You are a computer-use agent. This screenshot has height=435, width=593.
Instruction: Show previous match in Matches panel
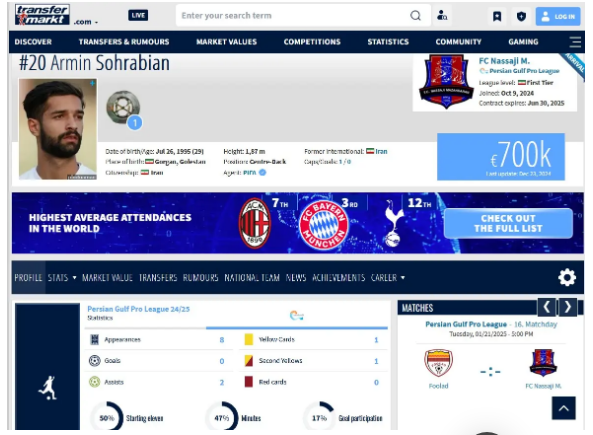coord(546,307)
